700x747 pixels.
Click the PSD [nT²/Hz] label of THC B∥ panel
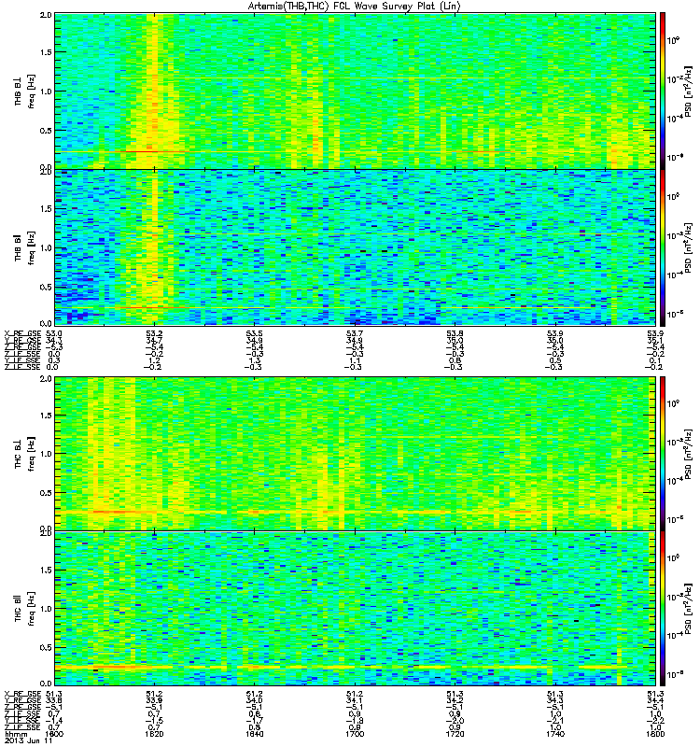coord(689,609)
